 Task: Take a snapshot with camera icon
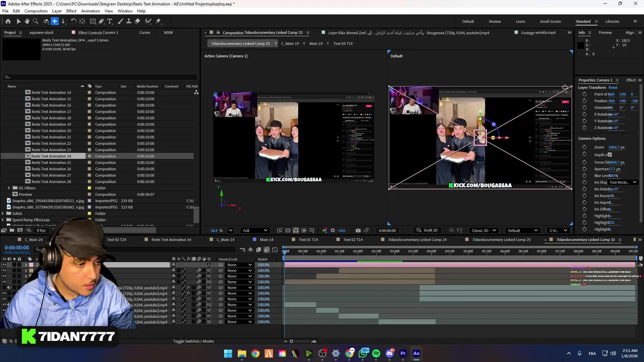(358, 230)
